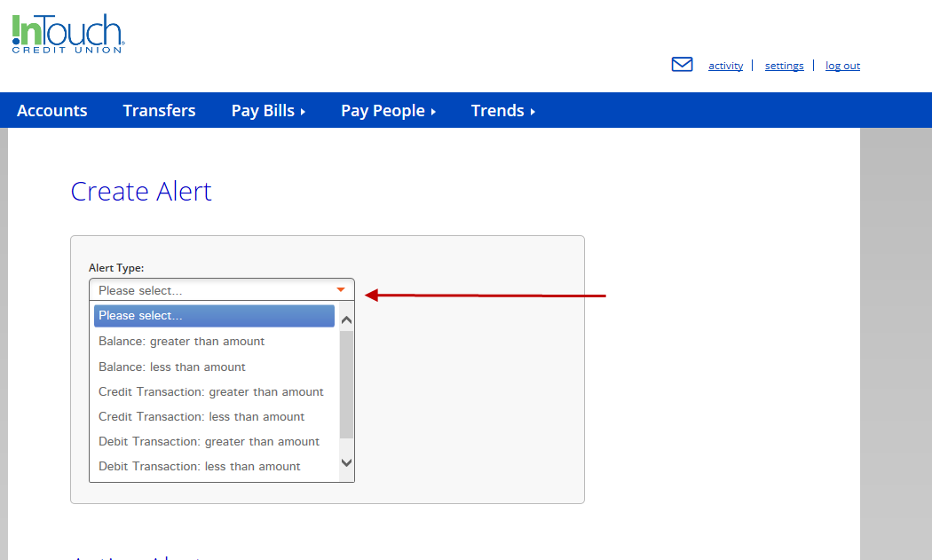Screen dimensions: 932x560
Task: Click the dropdown list scrollbar thumb
Action: pos(346,384)
